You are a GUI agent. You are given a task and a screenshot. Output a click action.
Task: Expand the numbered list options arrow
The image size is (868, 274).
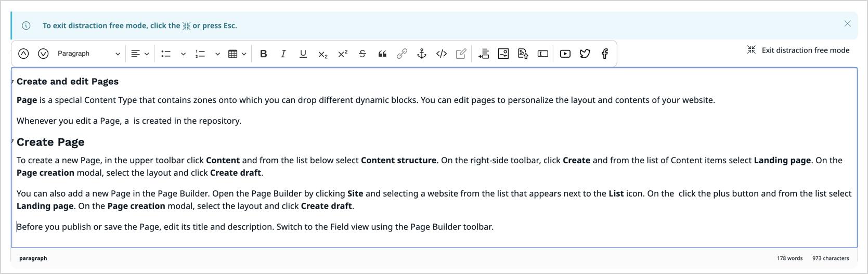click(x=217, y=54)
